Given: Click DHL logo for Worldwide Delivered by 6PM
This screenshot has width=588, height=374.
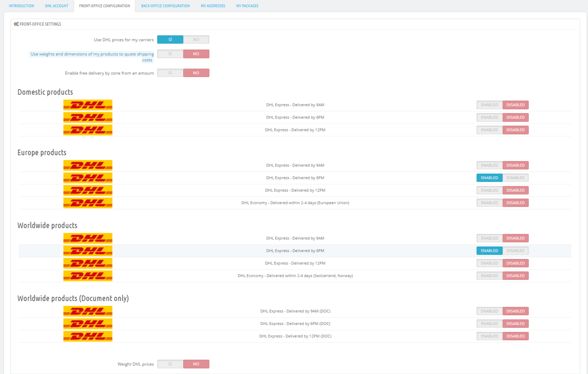Looking at the screenshot, I should tap(88, 251).
